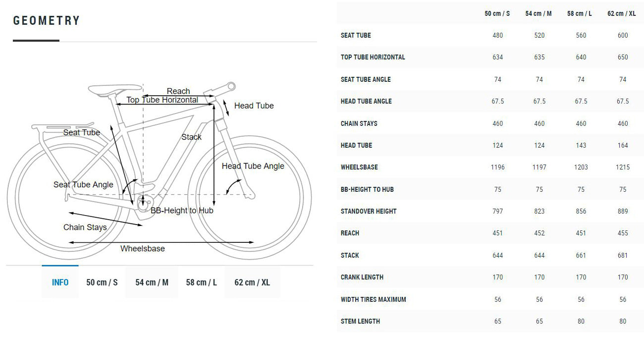This screenshot has width=644, height=337.
Task: Click the 62 cm / XL column header
Action: [x=622, y=13]
